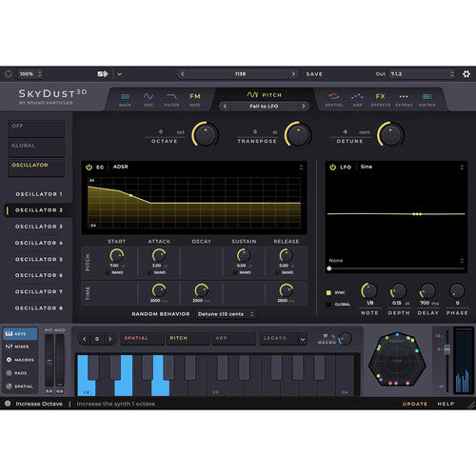Open the Filter section icon
The height and width of the screenshot is (476, 476).
click(x=171, y=99)
